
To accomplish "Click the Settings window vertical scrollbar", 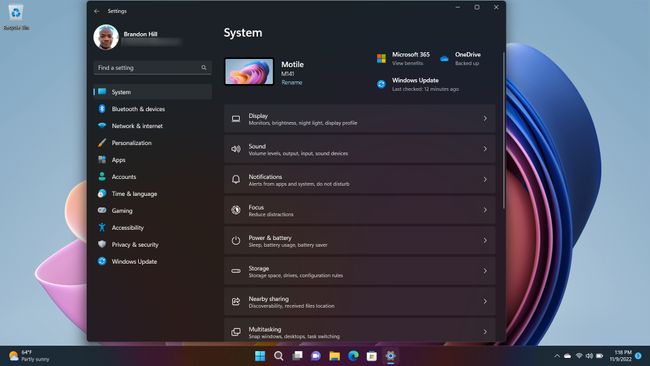I will click(x=503, y=131).
